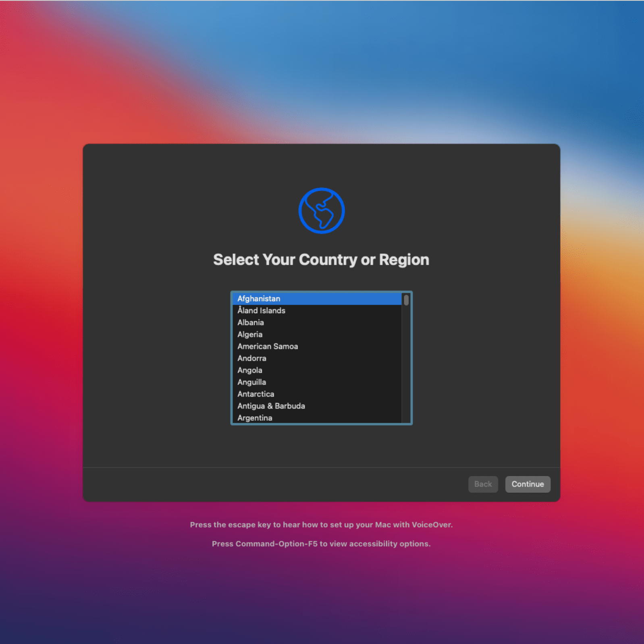This screenshot has height=644, width=644.
Task: Click the Select Your Country or Region heading
Action: (x=321, y=260)
